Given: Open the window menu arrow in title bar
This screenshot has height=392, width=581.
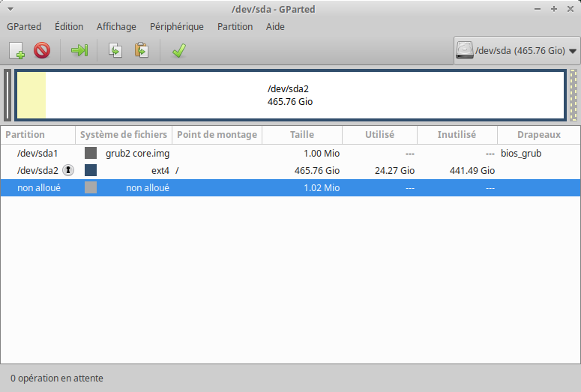Looking at the screenshot, I should point(10,9).
